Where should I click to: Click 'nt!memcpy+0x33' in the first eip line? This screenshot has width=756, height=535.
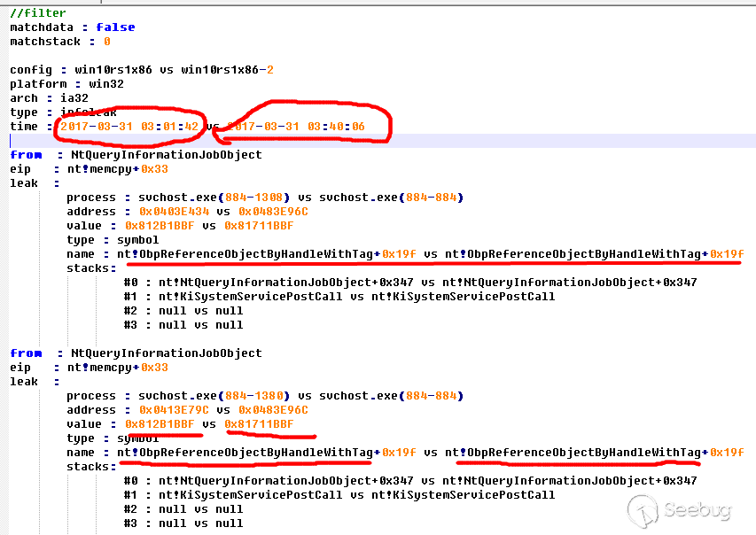tap(118, 169)
